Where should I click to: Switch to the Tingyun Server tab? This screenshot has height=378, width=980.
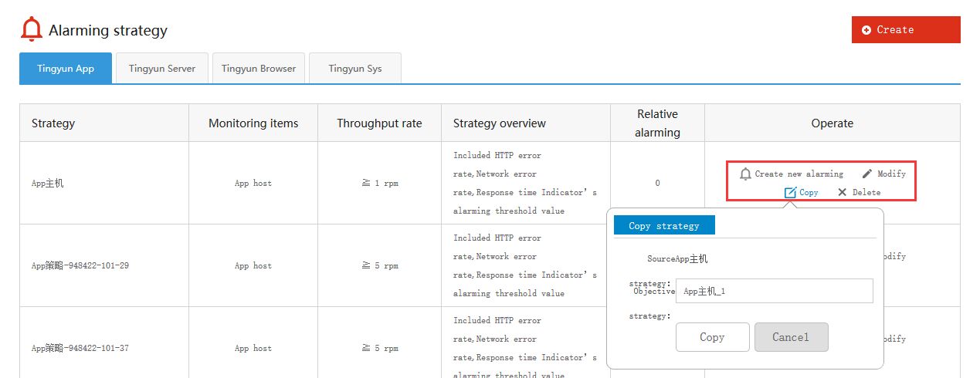[x=162, y=69]
